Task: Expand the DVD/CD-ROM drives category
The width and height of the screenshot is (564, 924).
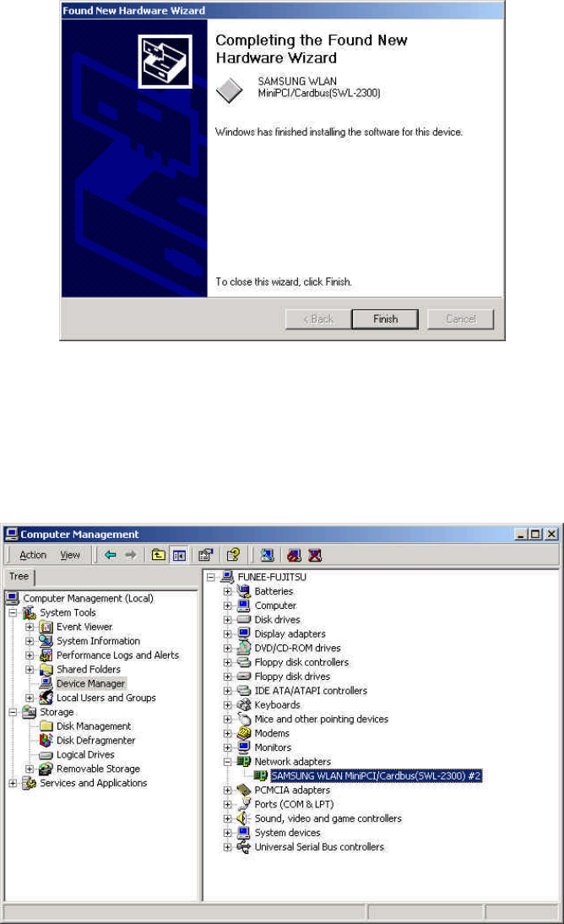Action: pos(227,648)
